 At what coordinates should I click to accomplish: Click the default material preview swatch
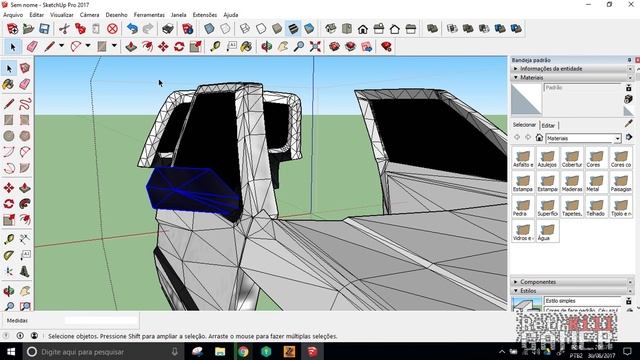click(x=527, y=99)
